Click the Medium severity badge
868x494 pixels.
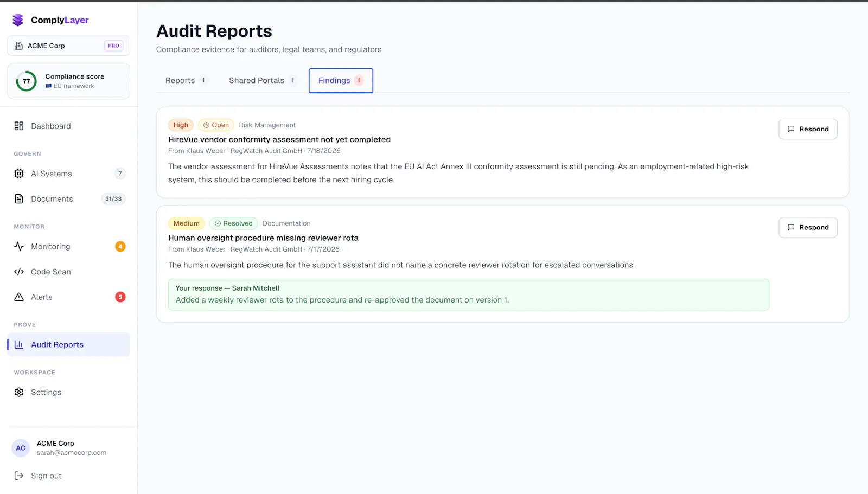[187, 223]
